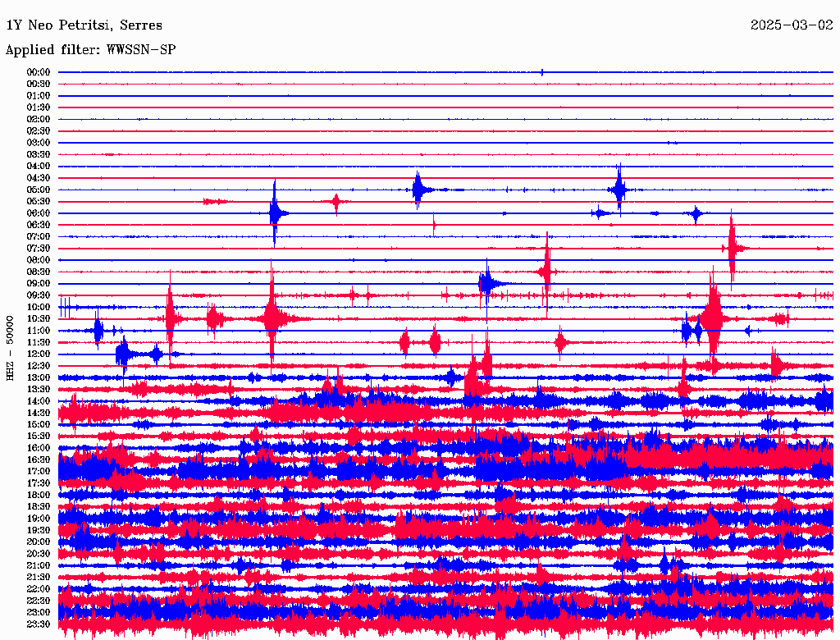Select the 23:30 time label
The height and width of the screenshot is (640, 840).
coord(39,624)
